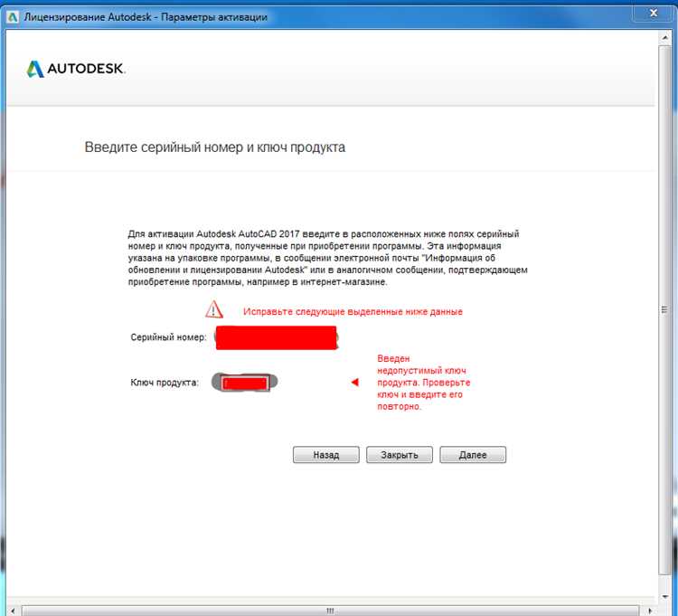Click the red warning triangle icon
The image size is (678, 616).
[214, 309]
